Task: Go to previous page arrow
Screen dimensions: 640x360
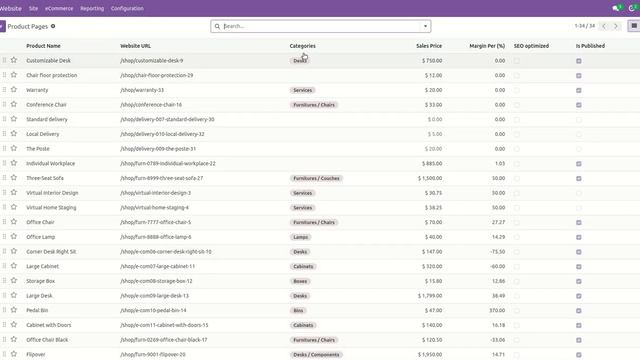Action: coord(604,26)
